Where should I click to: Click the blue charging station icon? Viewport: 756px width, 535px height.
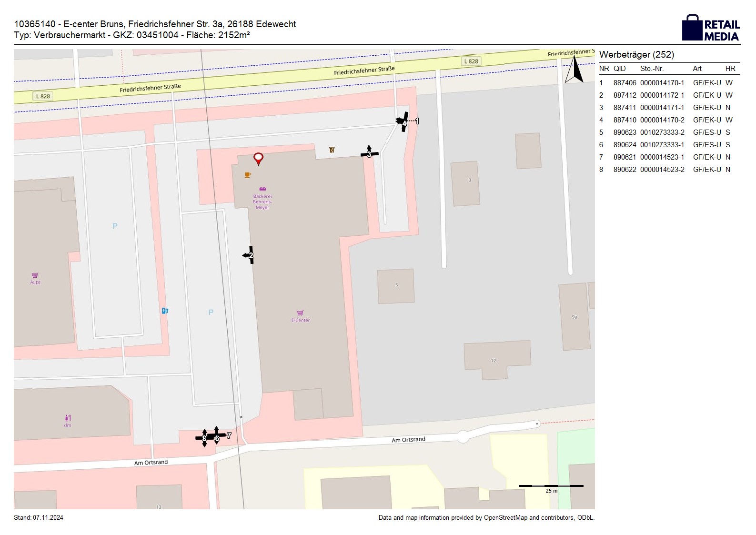click(165, 311)
